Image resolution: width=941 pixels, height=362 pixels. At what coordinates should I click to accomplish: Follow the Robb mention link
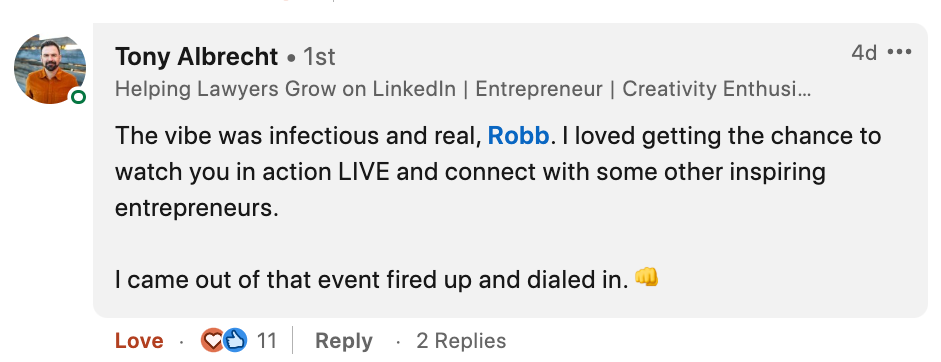point(519,136)
